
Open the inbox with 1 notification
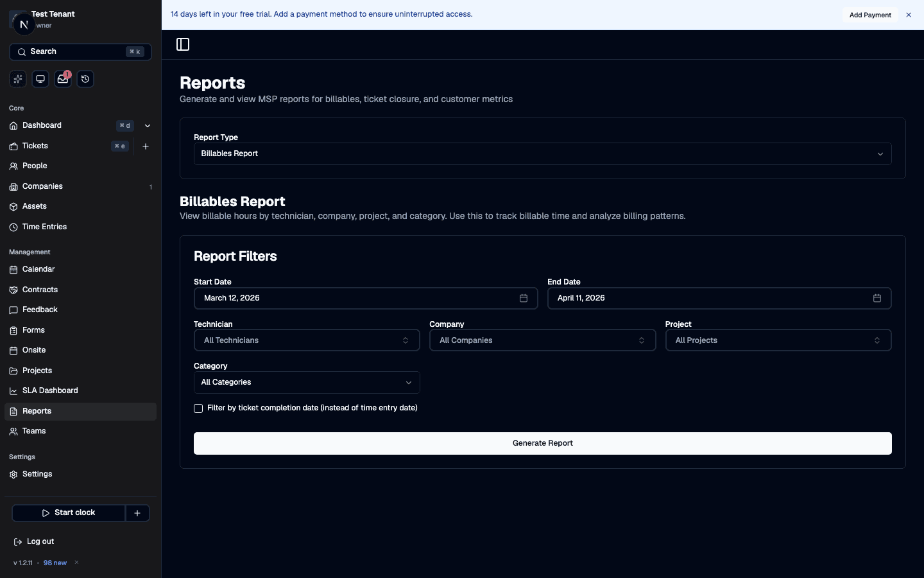(62, 79)
